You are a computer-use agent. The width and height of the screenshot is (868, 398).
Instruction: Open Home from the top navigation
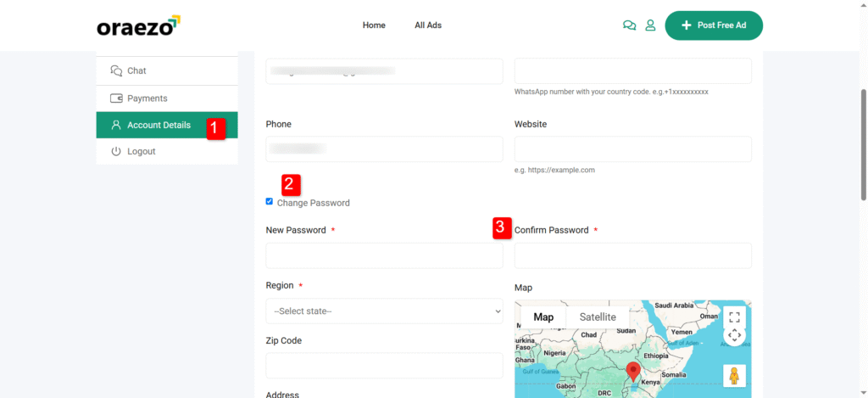[x=374, y=25]
